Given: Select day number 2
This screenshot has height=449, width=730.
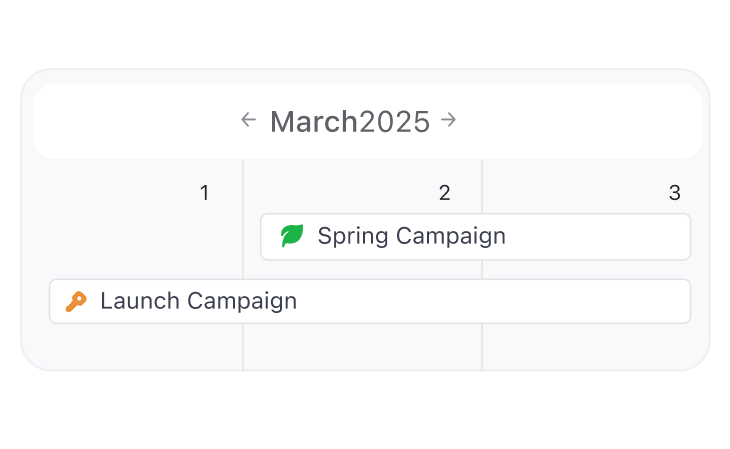Looking at the screenshot, I should pyautogui.click(x=445, y=193).
